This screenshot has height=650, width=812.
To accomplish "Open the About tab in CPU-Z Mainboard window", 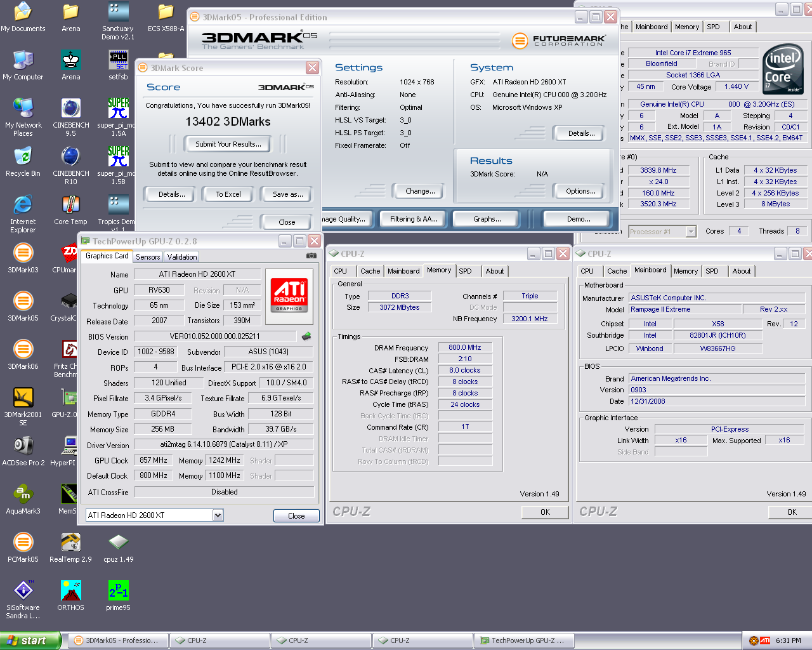I will click(x=742, y=271).
